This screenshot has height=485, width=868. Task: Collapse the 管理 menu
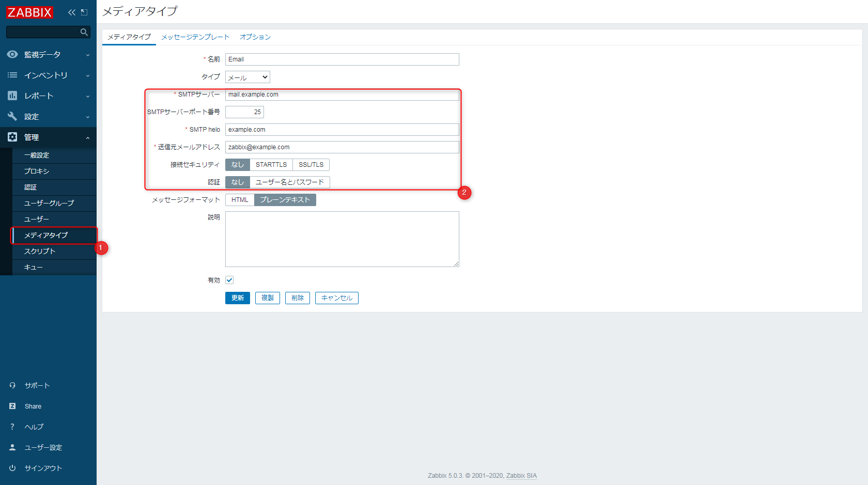[48, 137]
